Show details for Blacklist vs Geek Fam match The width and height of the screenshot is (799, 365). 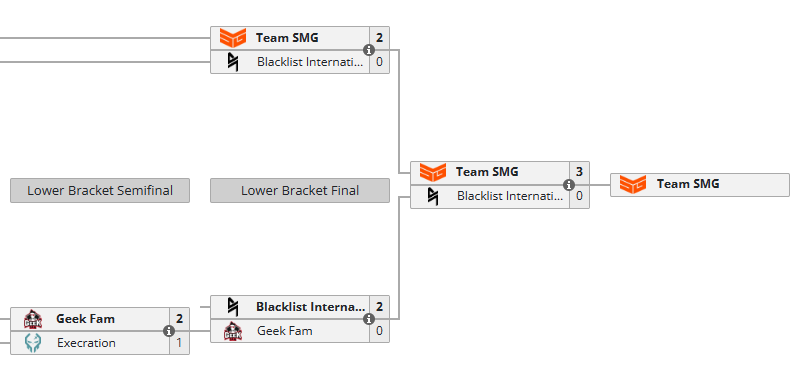[369, 319]
